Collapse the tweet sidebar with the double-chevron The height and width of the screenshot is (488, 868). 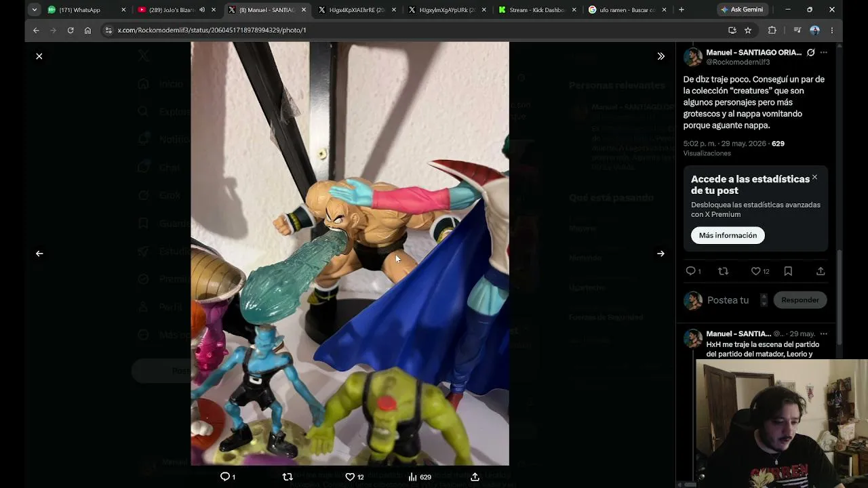point(661,56)
